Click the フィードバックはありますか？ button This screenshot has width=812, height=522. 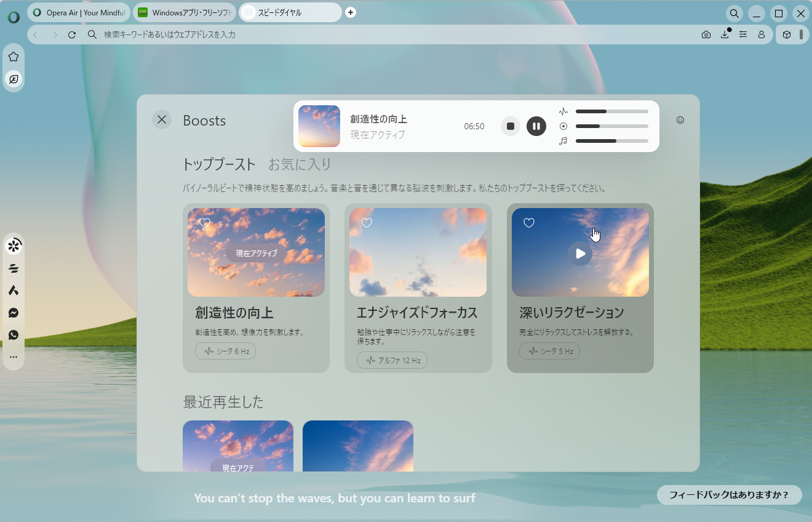click(x=729, y=495)
